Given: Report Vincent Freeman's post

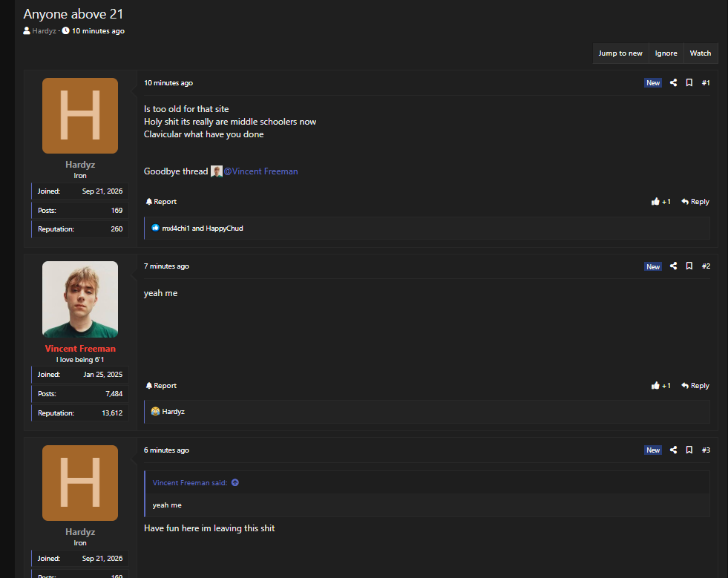Looking at the screenshot, I should 161,385.
